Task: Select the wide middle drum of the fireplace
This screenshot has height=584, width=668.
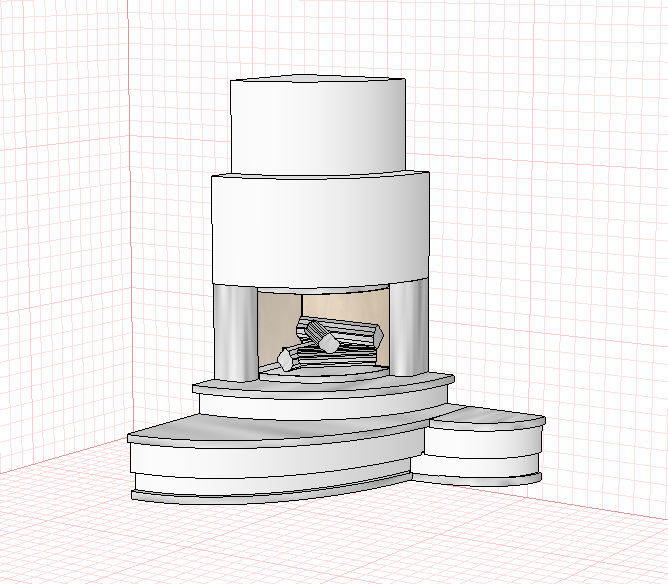Action: click(320, 230)
